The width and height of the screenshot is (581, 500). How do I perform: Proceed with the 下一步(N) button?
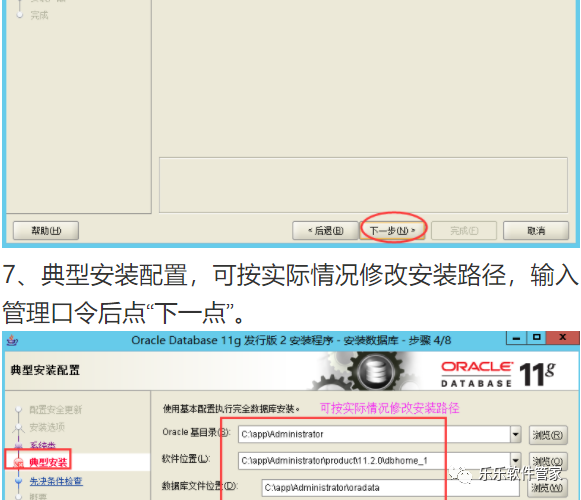click(x=392, y=231)
